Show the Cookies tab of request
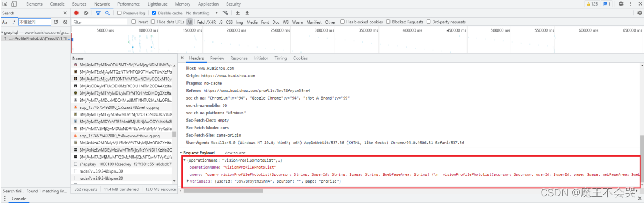This screenshot has width=644, height=203. 300,58
